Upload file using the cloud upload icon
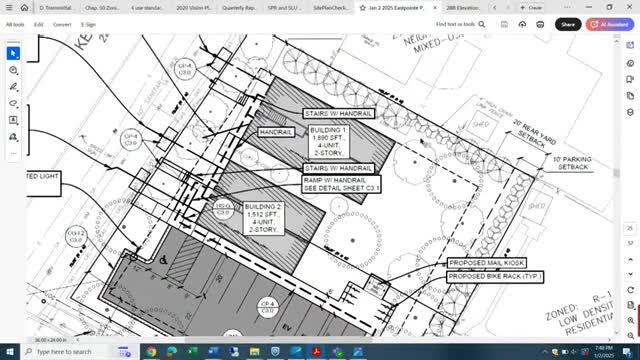The width and height of the screenshot is (640, 360). pyautogui.click(x=522, y=24)
